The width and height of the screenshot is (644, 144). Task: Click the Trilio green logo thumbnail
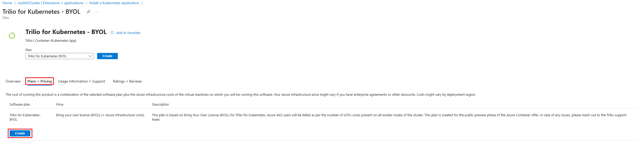(x=12, y=35)
